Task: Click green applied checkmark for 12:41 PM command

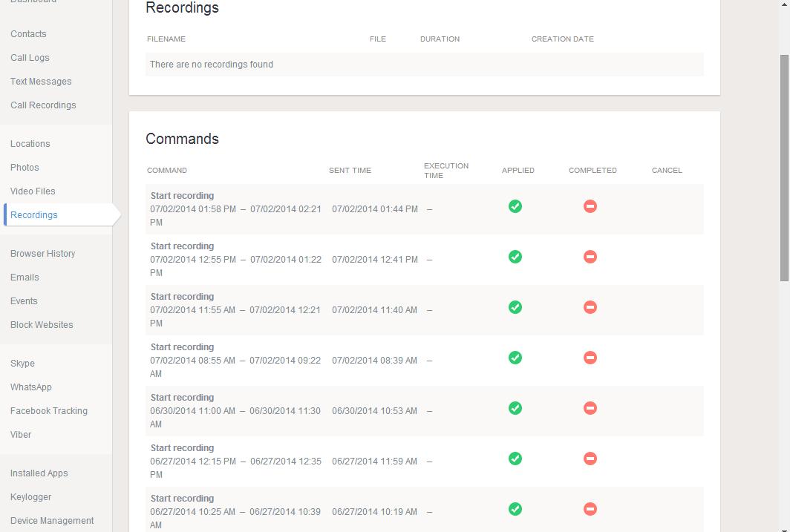Action: click(515, 257)
